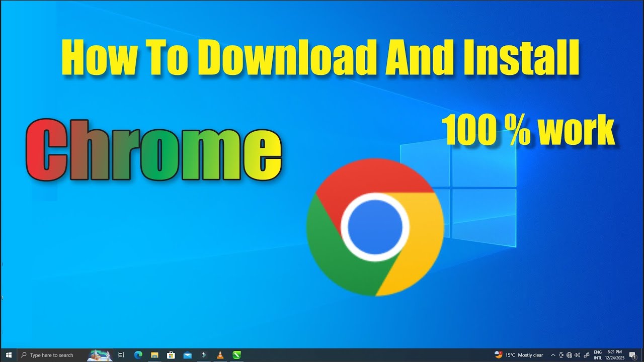Open the clock showing 8:21 PM
Image resolution: width=644 pixels, height=362 pixels.
(615, 355)
